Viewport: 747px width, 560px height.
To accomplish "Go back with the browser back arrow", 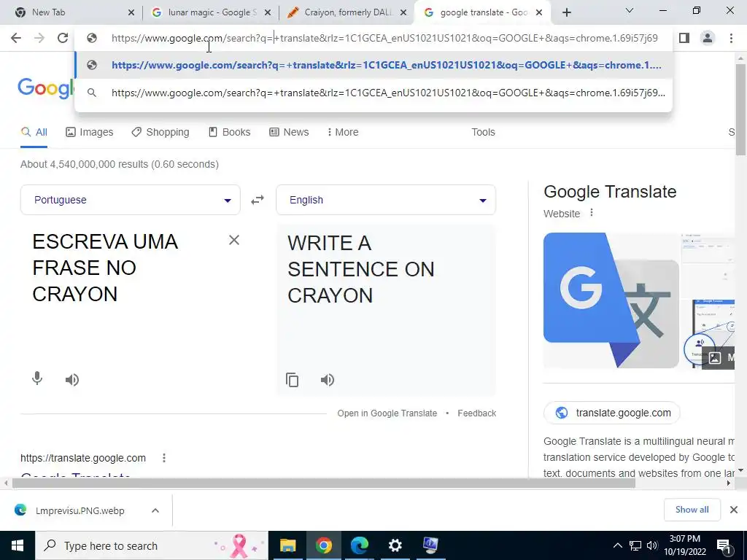I will tap(16, 38).
